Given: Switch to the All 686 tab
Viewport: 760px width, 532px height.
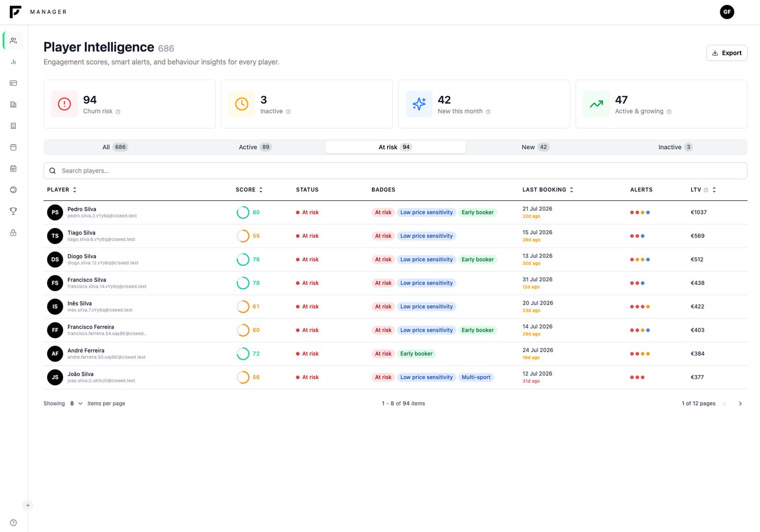Looking at the screenshot, I should [x=115, y=147].
